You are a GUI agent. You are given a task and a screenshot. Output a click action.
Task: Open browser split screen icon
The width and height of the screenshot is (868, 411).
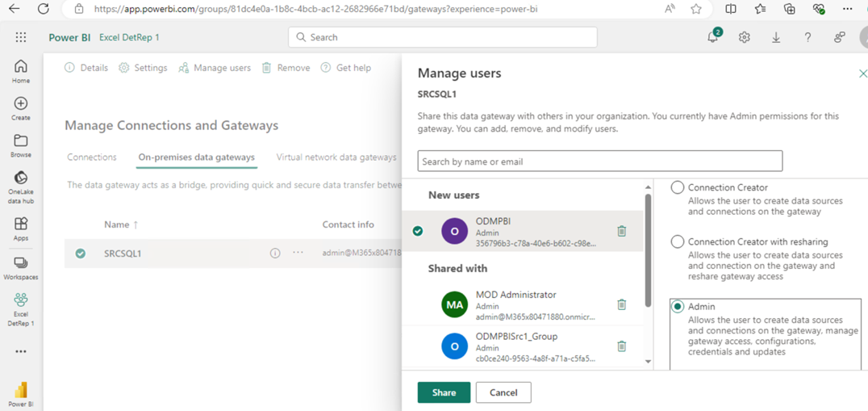point(731,9)
